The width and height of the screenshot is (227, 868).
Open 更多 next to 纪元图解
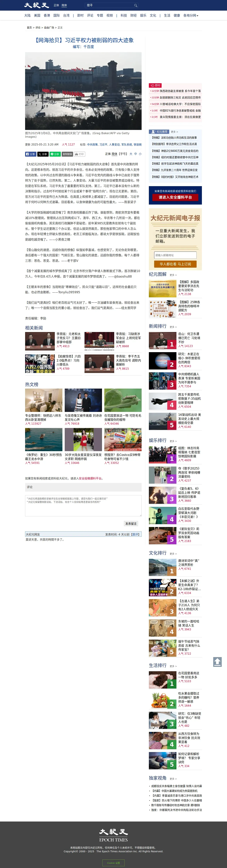[173, 275]
